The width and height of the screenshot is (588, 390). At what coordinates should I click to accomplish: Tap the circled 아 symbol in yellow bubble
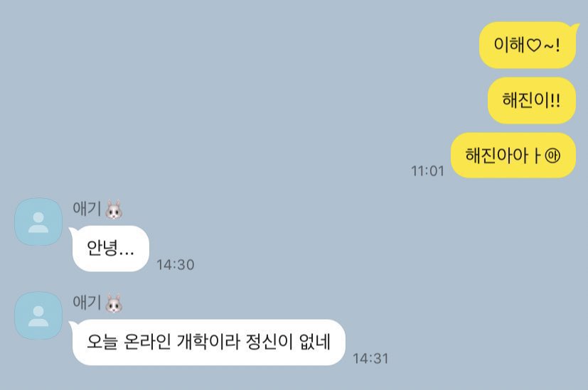pos(552,156)
